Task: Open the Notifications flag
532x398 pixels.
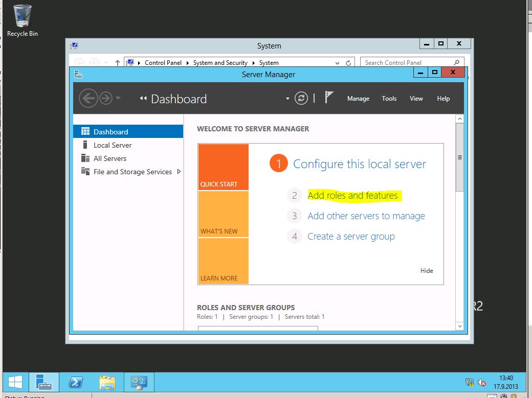Action: [329, 97]
